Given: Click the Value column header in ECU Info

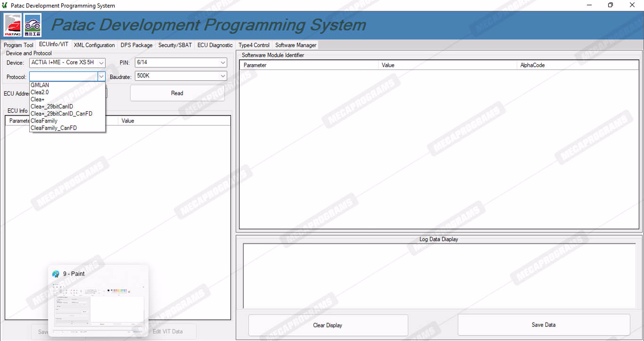Looking at the screenshot, I should (174, 121).
